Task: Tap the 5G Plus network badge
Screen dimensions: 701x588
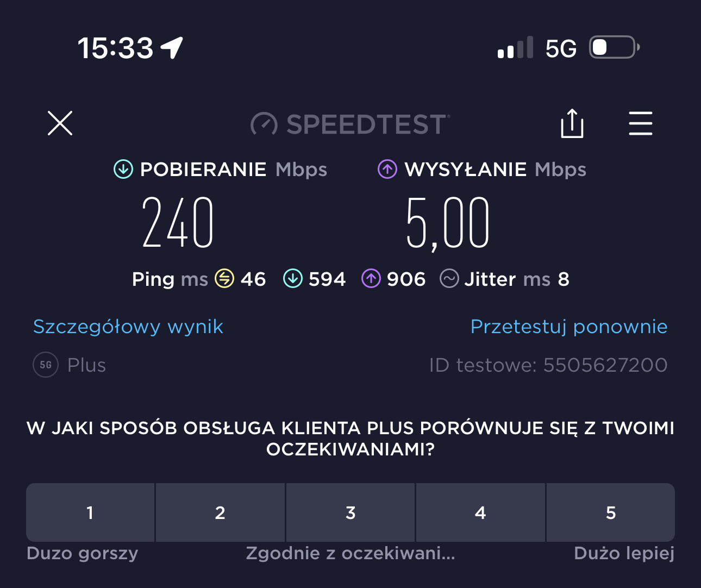Action: tap(46, 365)
